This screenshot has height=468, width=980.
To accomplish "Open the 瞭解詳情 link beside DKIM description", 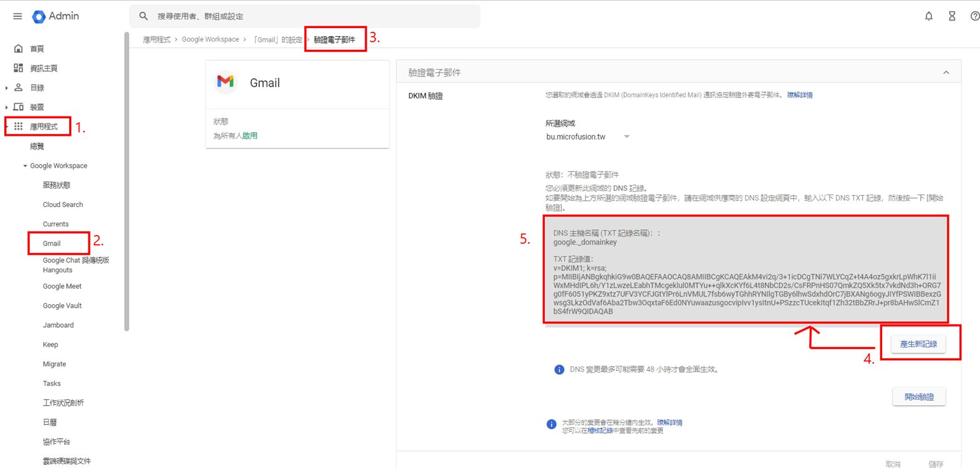I will [x=800, y=95].
